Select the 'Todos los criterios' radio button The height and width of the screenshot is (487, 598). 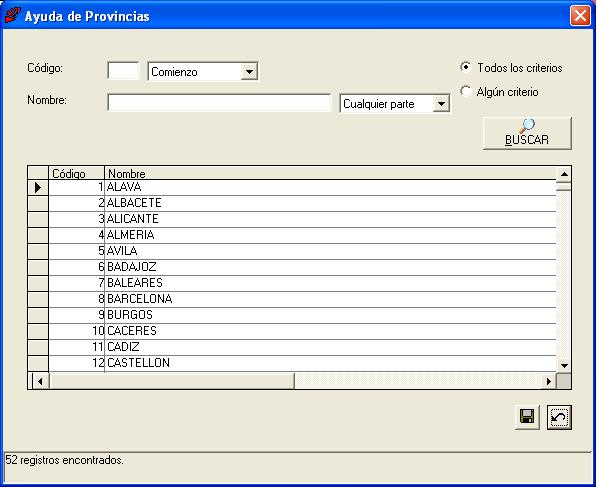(465, 67)
